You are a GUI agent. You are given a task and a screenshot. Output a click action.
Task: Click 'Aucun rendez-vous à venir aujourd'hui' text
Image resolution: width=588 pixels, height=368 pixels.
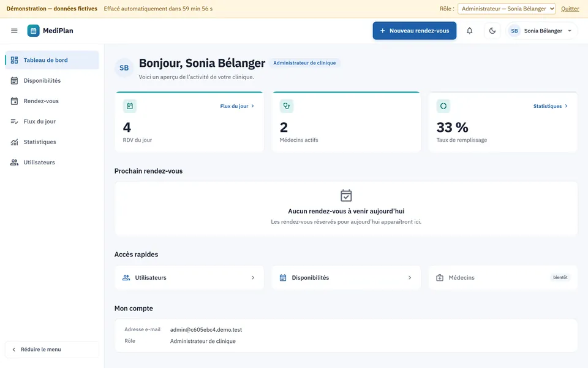pos(346,211)
